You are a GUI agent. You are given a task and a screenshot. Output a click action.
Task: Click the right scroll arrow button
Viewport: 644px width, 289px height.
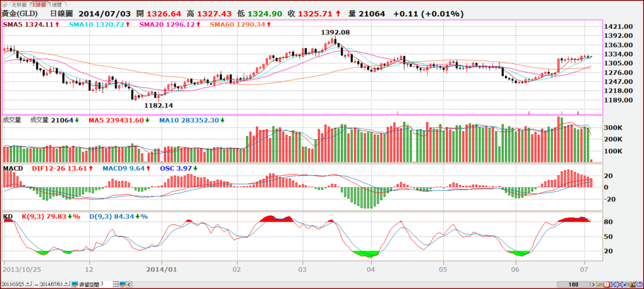pyautogui.click(x=593, y=285)
